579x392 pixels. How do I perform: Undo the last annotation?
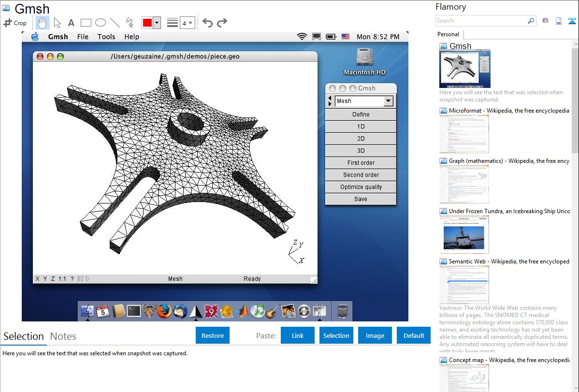click(207, 23)
